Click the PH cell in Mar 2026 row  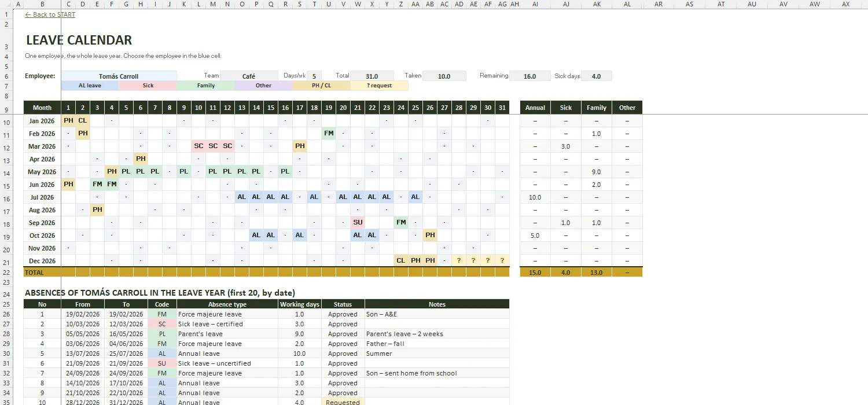tap(300, 146)
